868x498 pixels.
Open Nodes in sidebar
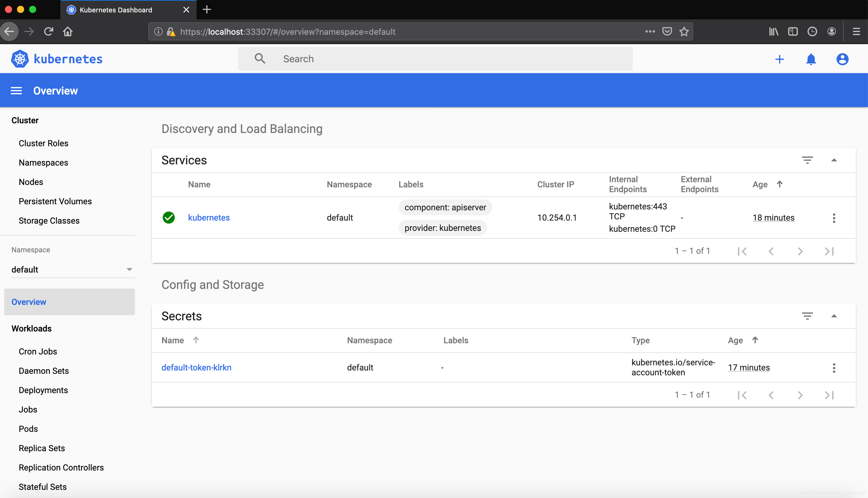[x=31, y=182]
